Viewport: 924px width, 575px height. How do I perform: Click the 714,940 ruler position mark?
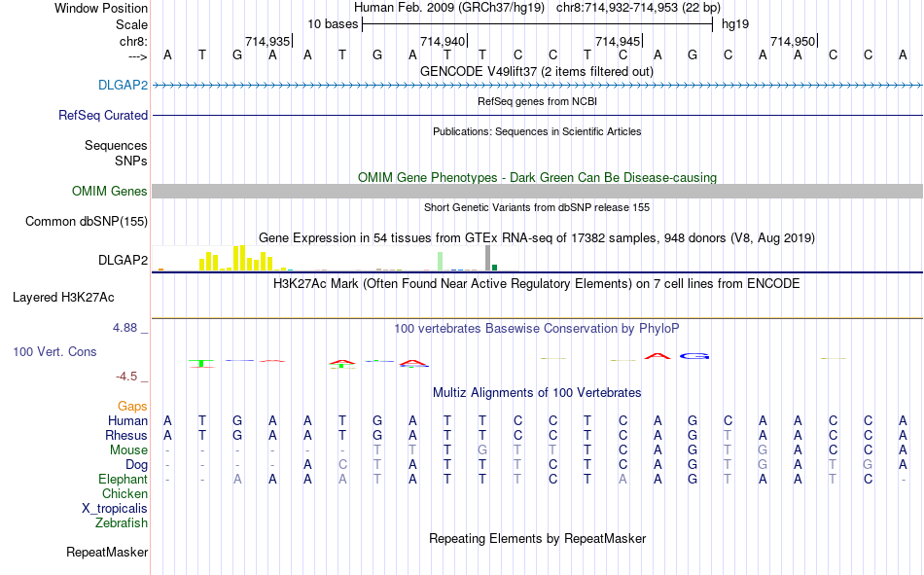point(444,41)
